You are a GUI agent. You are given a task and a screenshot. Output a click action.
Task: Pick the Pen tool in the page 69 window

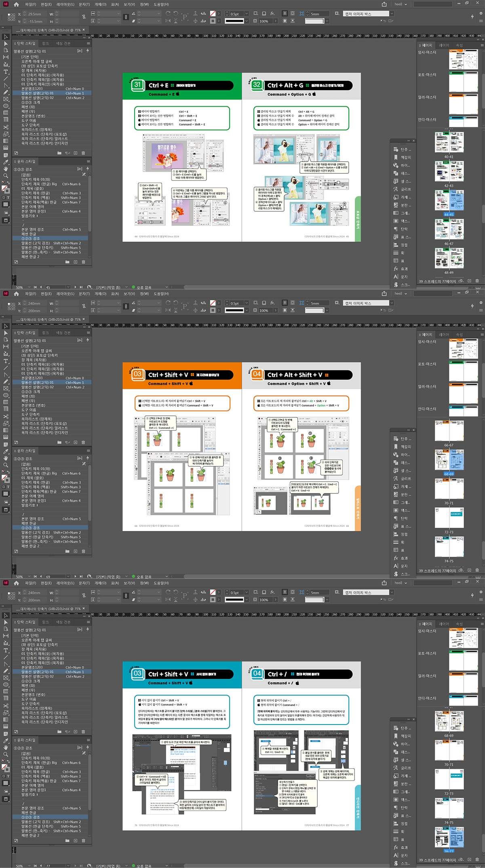(6, 375)
